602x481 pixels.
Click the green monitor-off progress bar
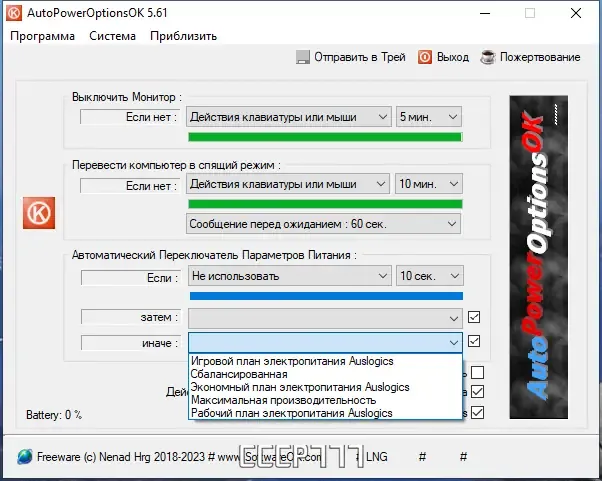click(325, 137)
